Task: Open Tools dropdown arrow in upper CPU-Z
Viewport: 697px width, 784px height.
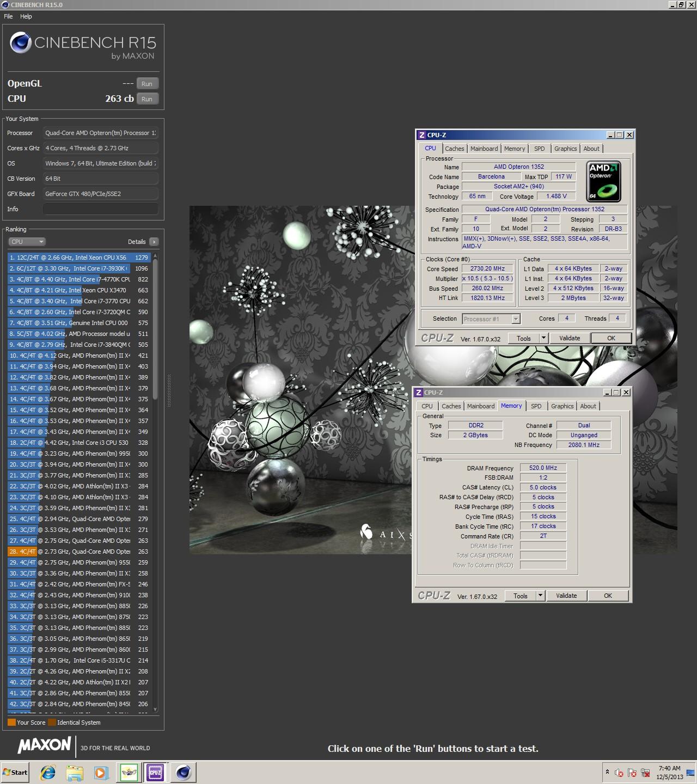Action: tap(543, 338)
